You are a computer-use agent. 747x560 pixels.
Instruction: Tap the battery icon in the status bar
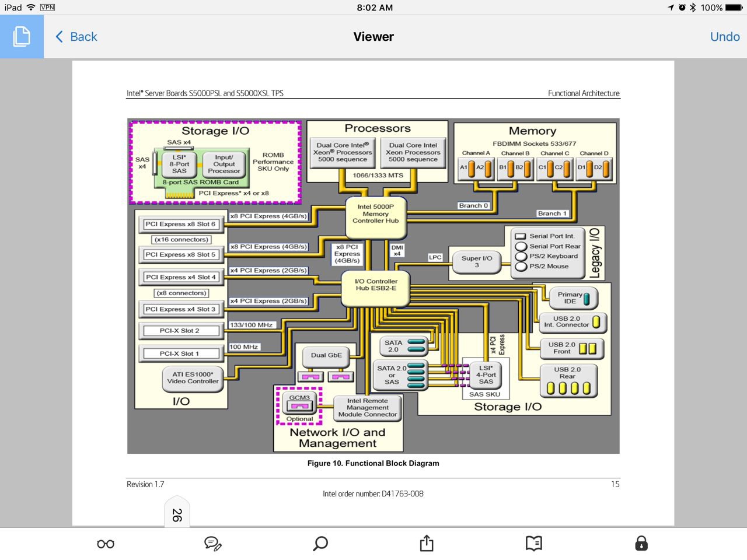[734, 8]
